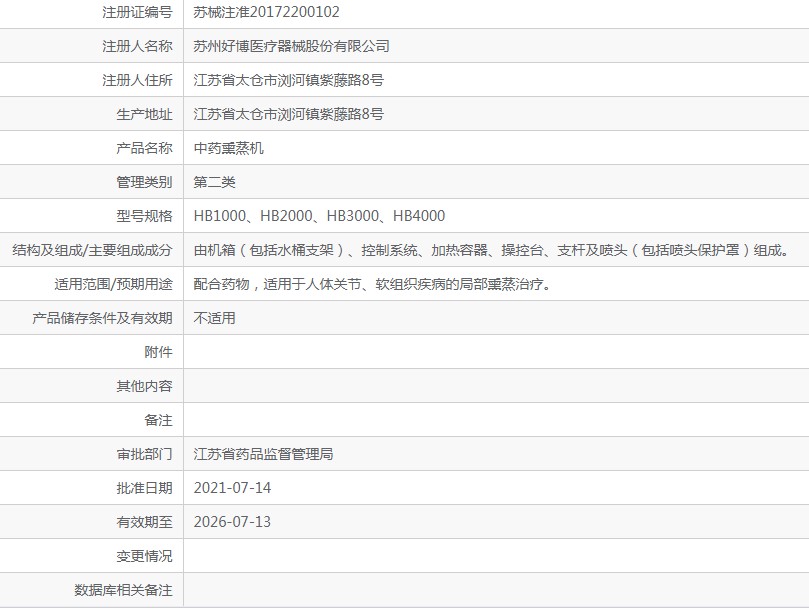Click the category value 第二类
Image resolution: width=809 pixels, height=612 pixels.
(215, 182)
